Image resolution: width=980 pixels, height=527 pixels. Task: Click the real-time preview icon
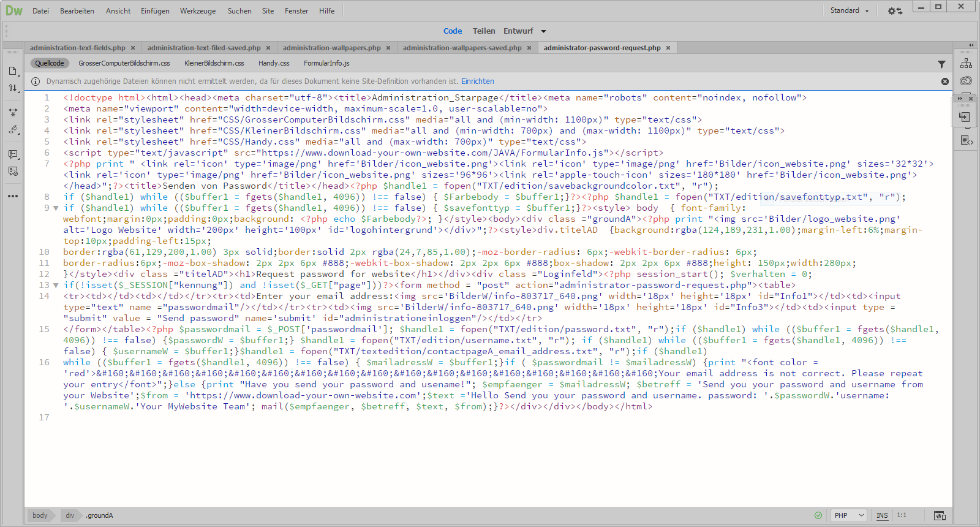click(x=940, y=515)
